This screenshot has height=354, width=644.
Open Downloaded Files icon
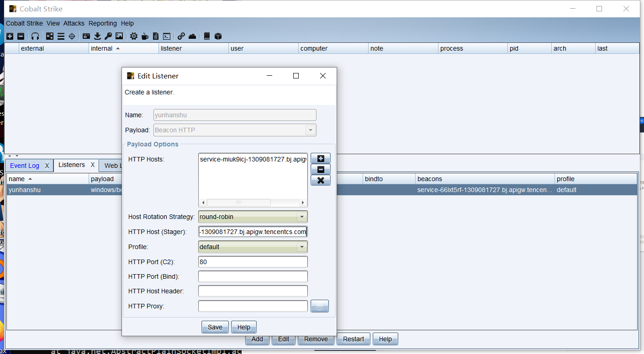click(97, 36)
